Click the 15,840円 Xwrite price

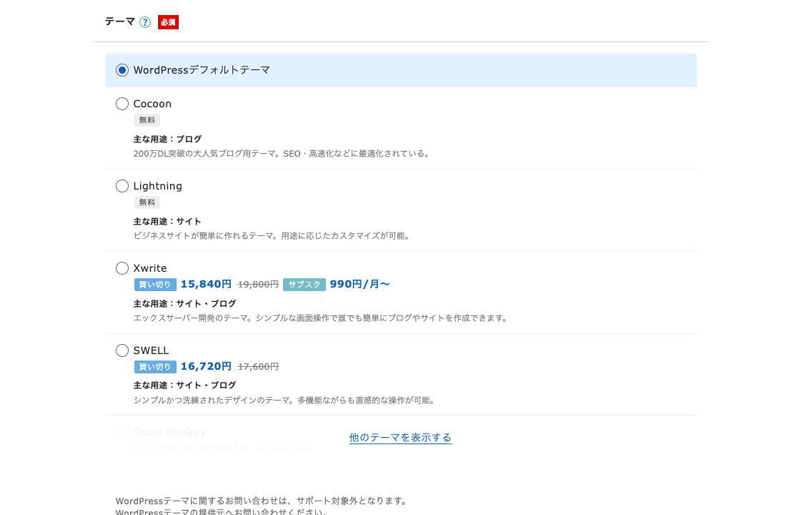pyautogui.click(x=206, y=284)
